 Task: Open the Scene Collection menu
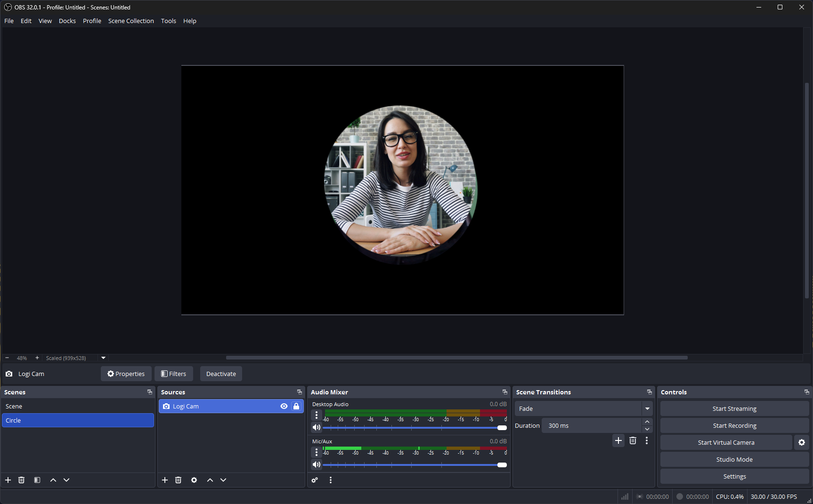tap(131, 21)
